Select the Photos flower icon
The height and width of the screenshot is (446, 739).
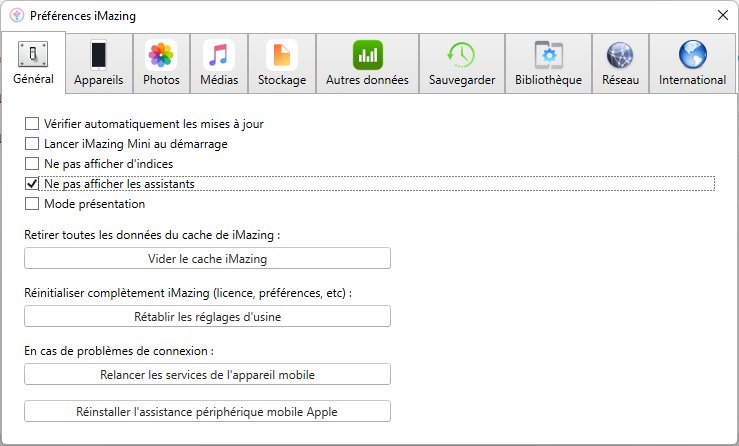pyautogui.click(x=161, y=55)
